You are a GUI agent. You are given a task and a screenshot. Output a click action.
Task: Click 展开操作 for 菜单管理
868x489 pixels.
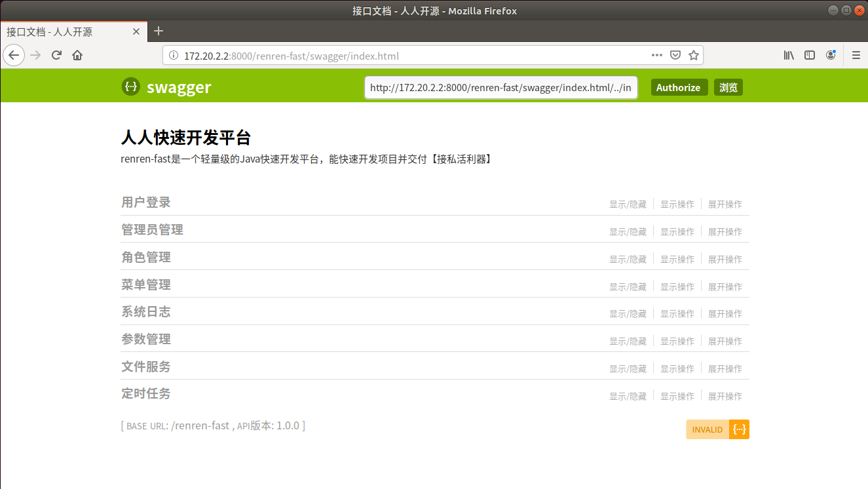pyautogui.click(x=725, y=287)
